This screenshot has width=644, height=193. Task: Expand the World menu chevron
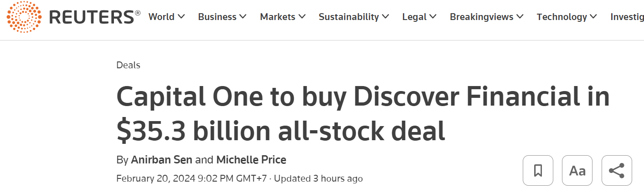[181, 17]
